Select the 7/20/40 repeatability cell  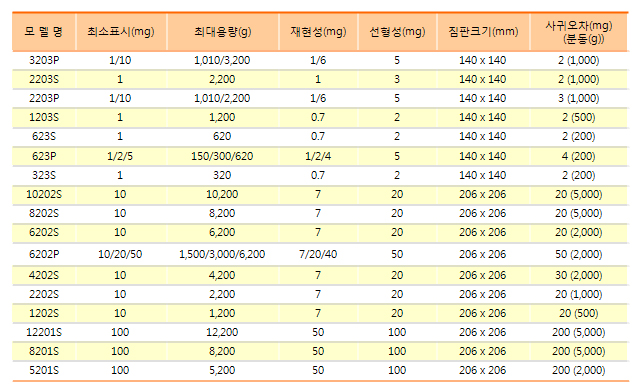pos(318,254)
